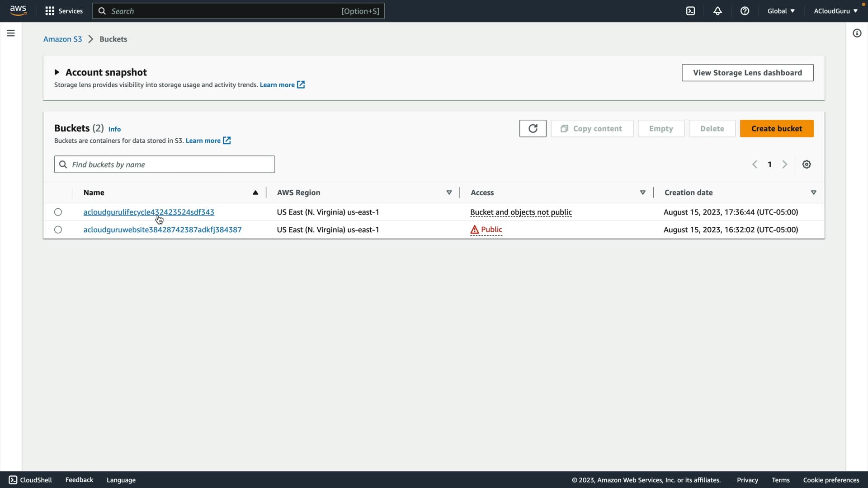Open table preferences gear icon
Screen dimensions: 868x488
pos(807,164)
